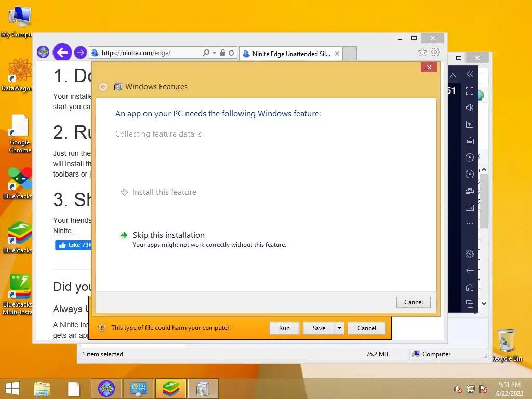
Task: Click the BlueStacks macro recorder icon
Action: click(470, 157)
